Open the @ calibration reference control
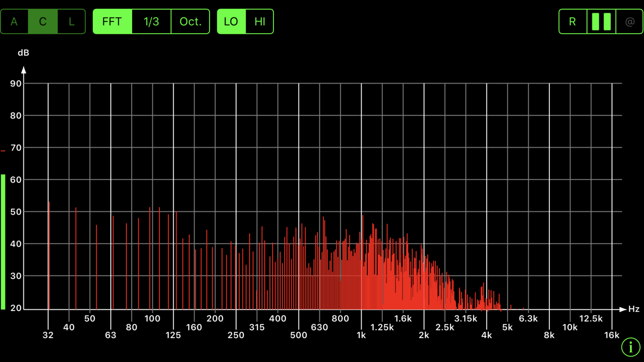 coord(629,21)
